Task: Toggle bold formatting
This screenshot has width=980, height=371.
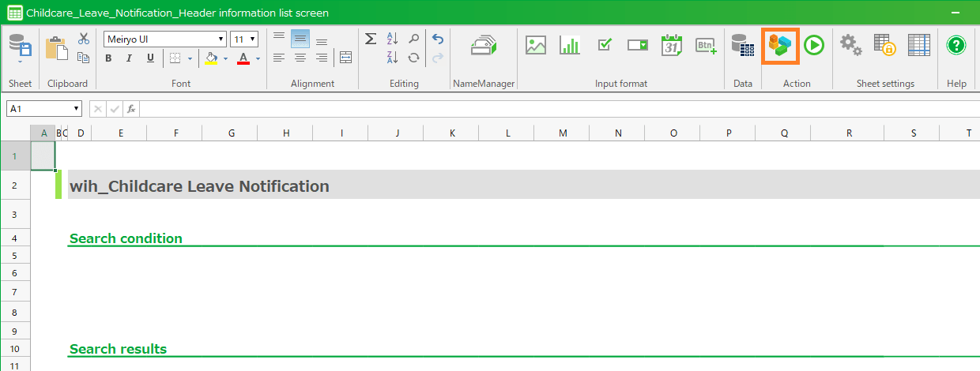Action: (108, 58)
